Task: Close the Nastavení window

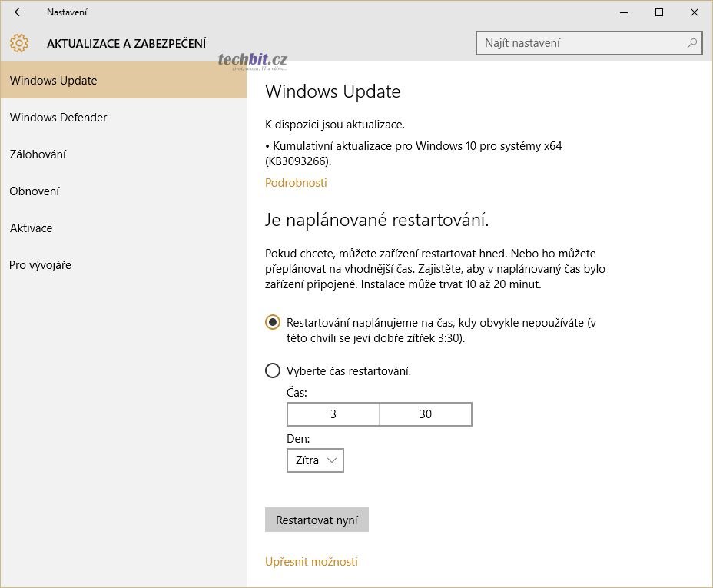Action: [x=694, y=12]
